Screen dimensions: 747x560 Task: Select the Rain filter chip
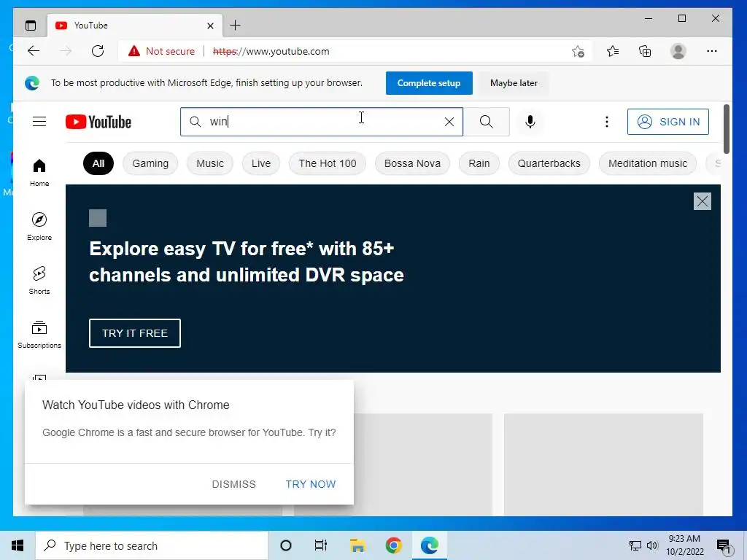coord(479,163)
